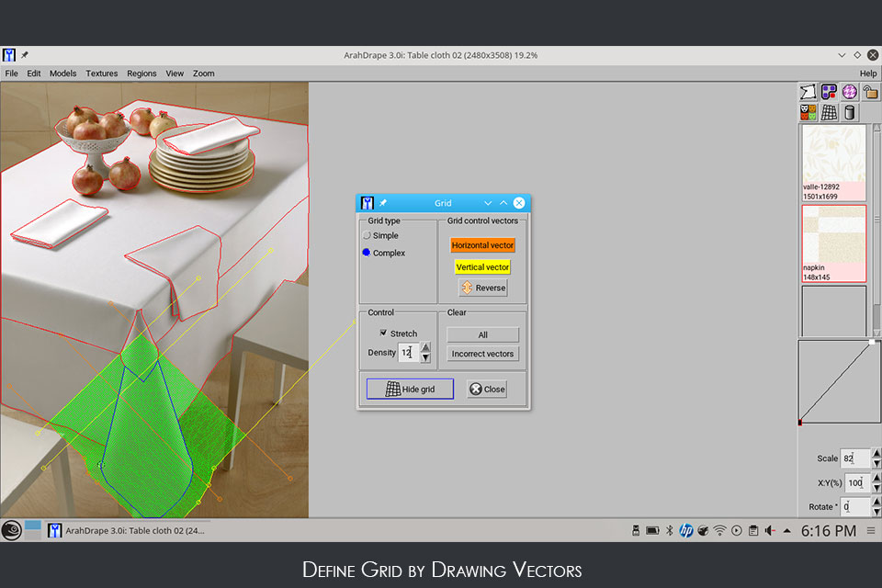Click the pin icon in the main title bar
This screenshot has width=882, height=588.
[x=25, y=55]
